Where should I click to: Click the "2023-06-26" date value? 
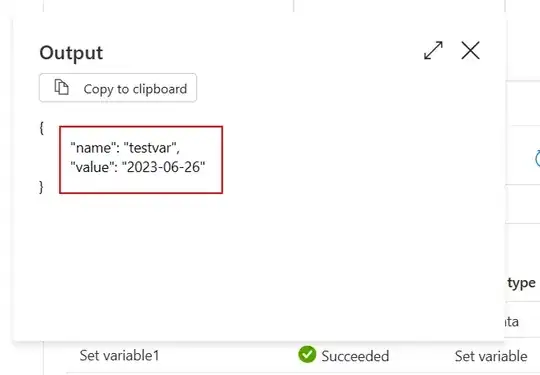[x=164, y=167]
